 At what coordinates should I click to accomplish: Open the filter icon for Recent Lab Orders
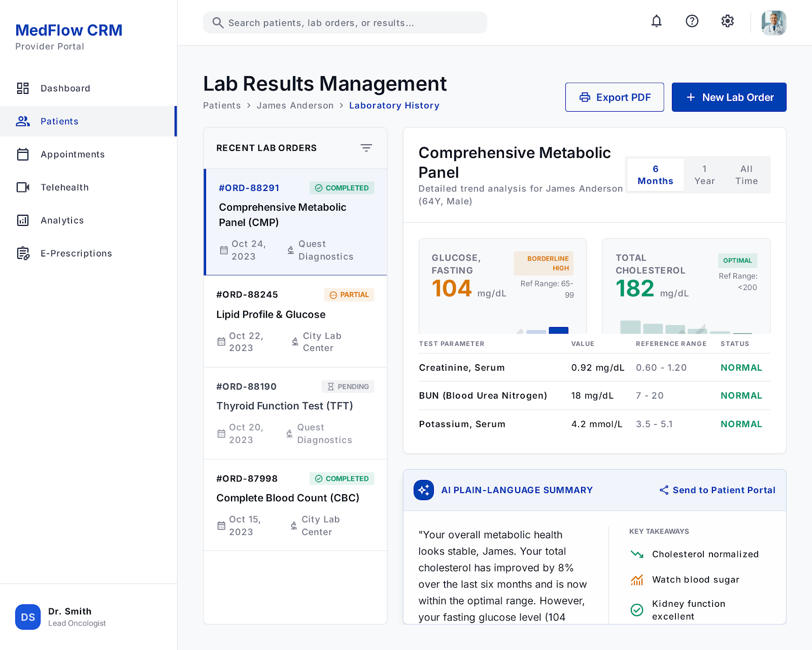[366, 148]
